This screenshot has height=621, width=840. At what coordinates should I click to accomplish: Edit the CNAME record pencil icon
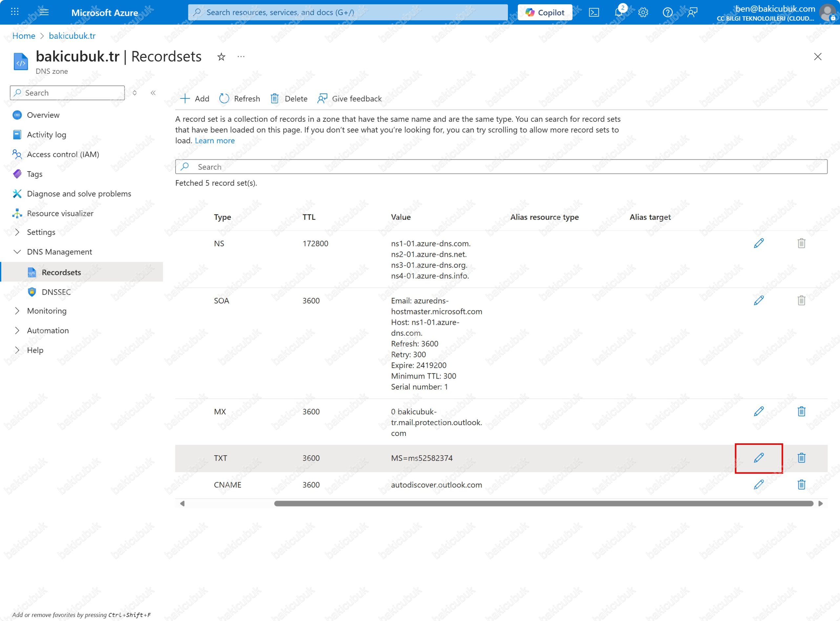click(x=758, y=484)
